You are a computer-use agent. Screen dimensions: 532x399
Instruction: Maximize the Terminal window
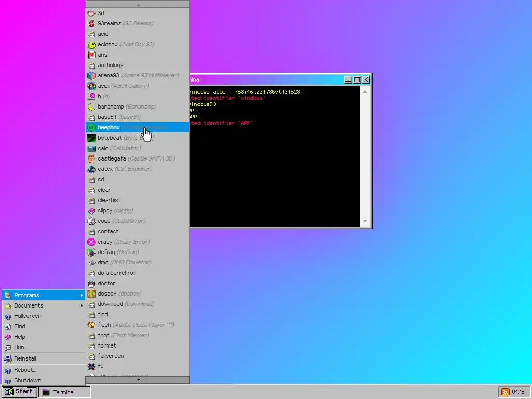[357, 79]
